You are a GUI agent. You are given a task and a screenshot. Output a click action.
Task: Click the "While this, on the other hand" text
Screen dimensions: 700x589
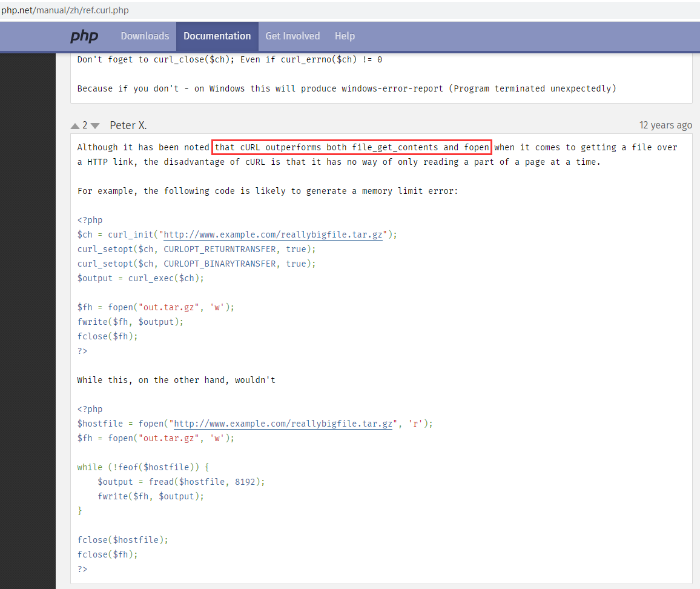pos(176,380)
